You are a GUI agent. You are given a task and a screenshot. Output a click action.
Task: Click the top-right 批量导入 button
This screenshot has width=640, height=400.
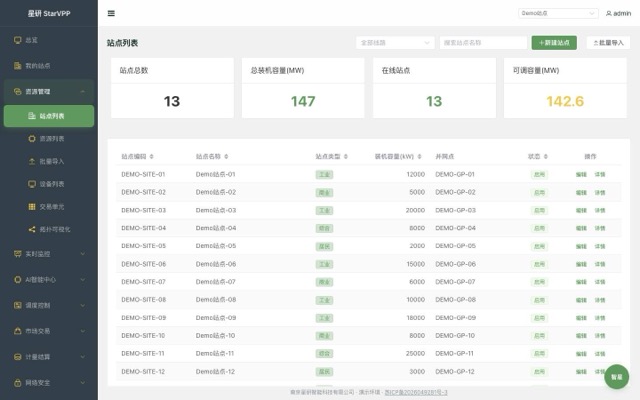[x=608, y=42]
